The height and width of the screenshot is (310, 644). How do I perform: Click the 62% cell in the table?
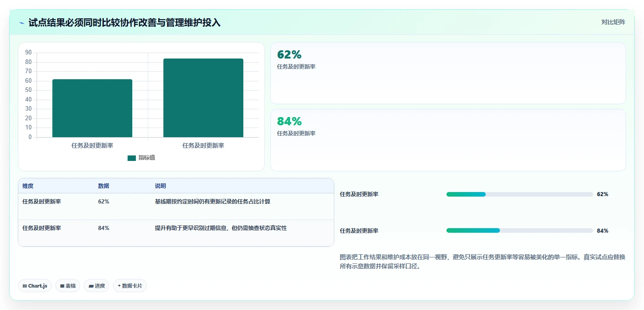[x=103, y=202]
